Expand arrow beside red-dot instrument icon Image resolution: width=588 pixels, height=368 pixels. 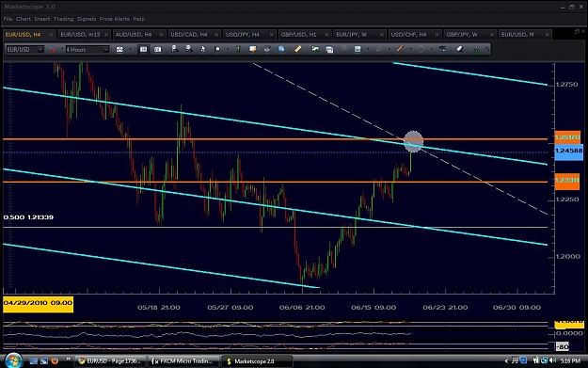pos(61,49)
